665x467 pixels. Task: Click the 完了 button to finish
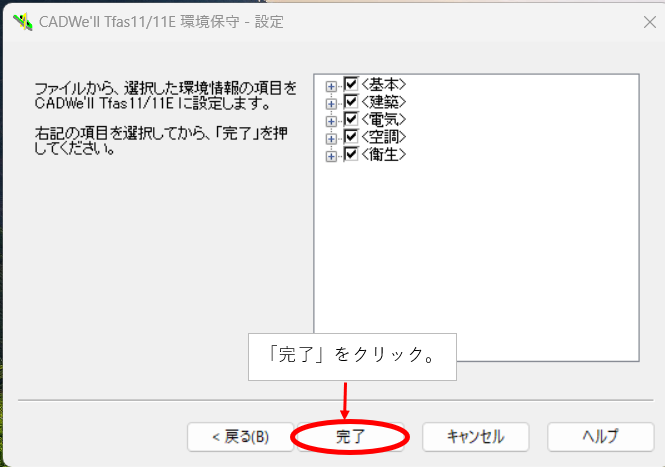tap(350, 436)
